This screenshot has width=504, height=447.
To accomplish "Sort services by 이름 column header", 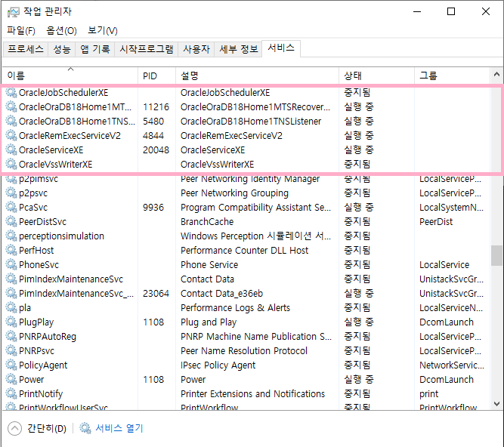I will 70,76.
